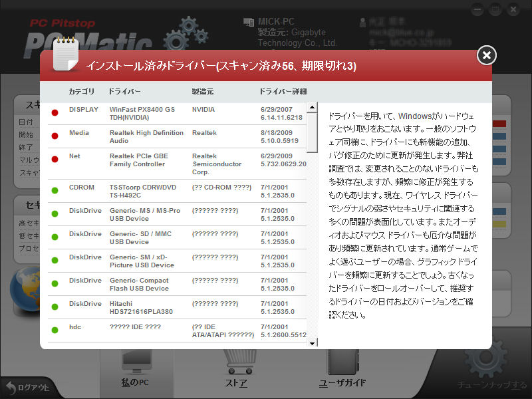Open the ストア tab
This screenshot has height=399, width=532.
click(x=237, y=383)
